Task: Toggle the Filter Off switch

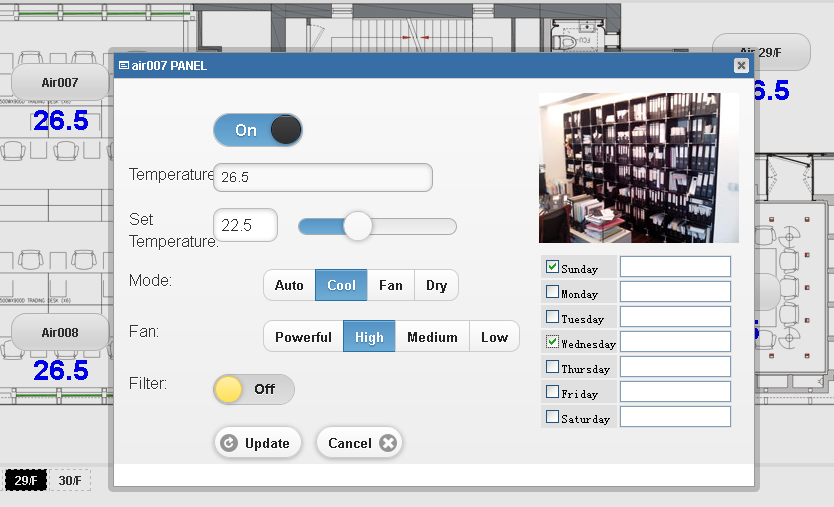Action: pyautogui.click(x=254, y=389)
